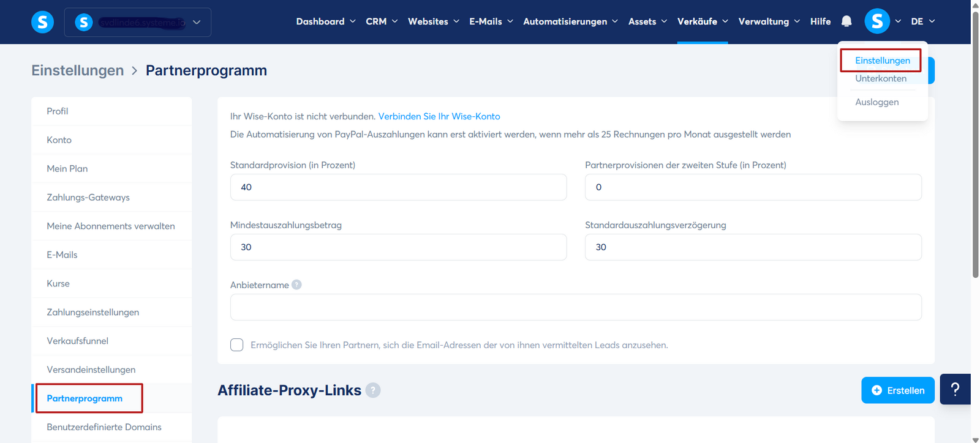This screenshot has width=980, height=443.
Task: Click the Partnerprovisionen der zweiten Stufe field
Action: [x=753, y=187]
